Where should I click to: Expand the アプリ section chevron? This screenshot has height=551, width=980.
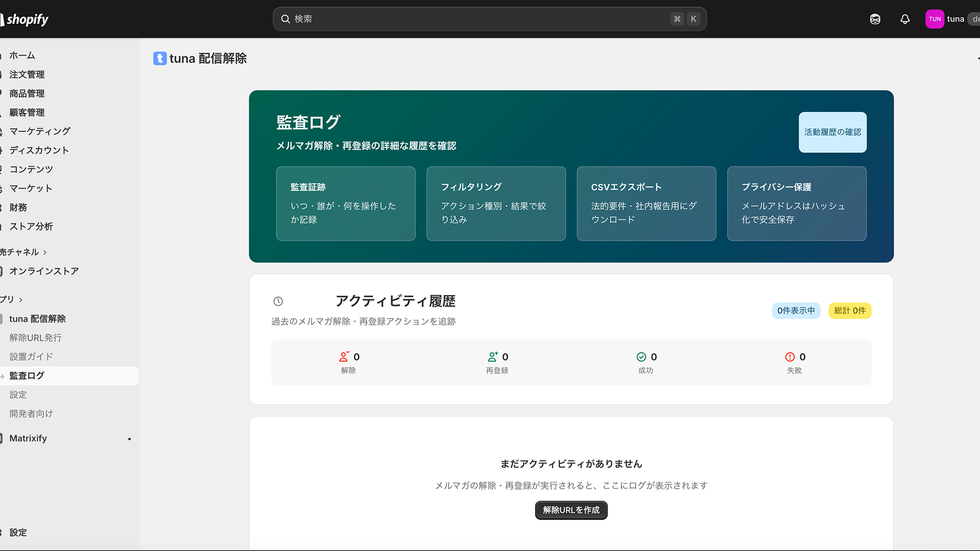point(21,300)
